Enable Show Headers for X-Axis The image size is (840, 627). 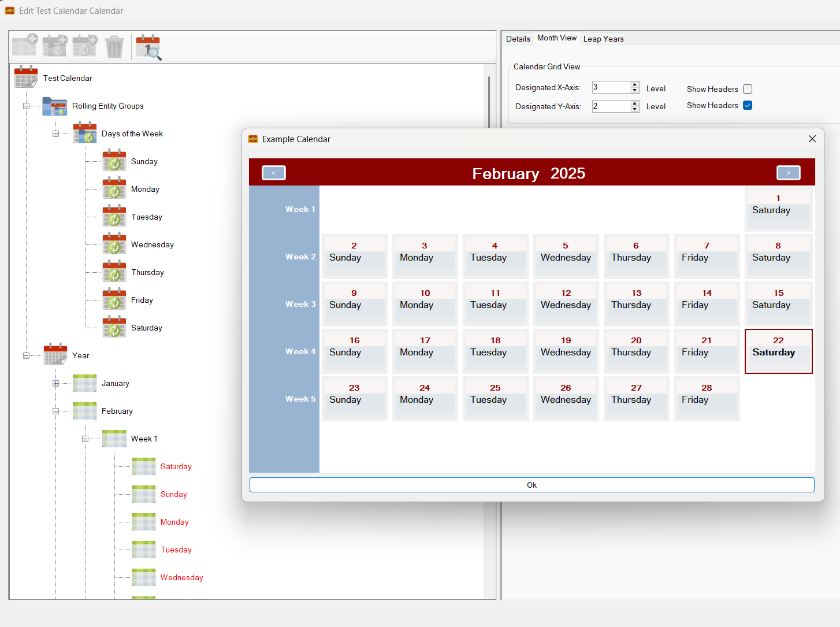[x=748, y=89]
